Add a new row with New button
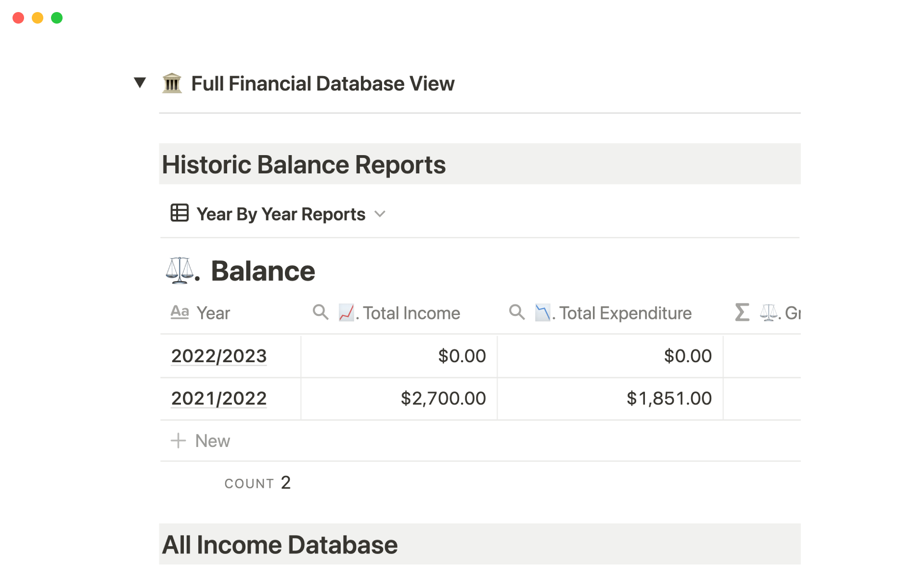 212,441
